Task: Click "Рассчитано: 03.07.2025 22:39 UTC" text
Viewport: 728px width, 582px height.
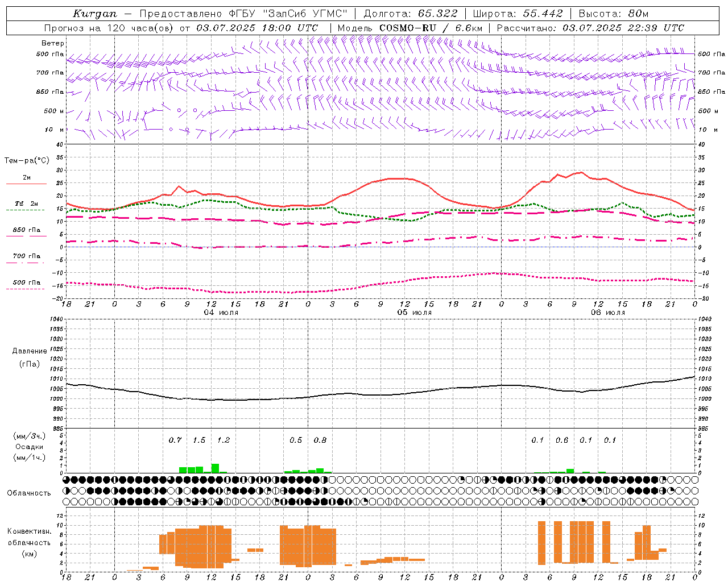Action: click(x=590, y=28)
